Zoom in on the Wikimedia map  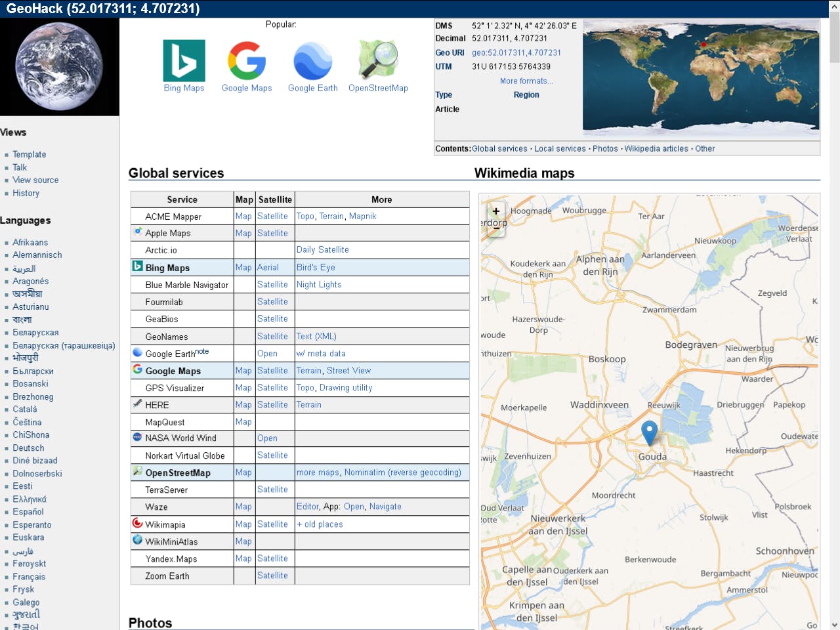pyautogui.click(x=495, y=211)
